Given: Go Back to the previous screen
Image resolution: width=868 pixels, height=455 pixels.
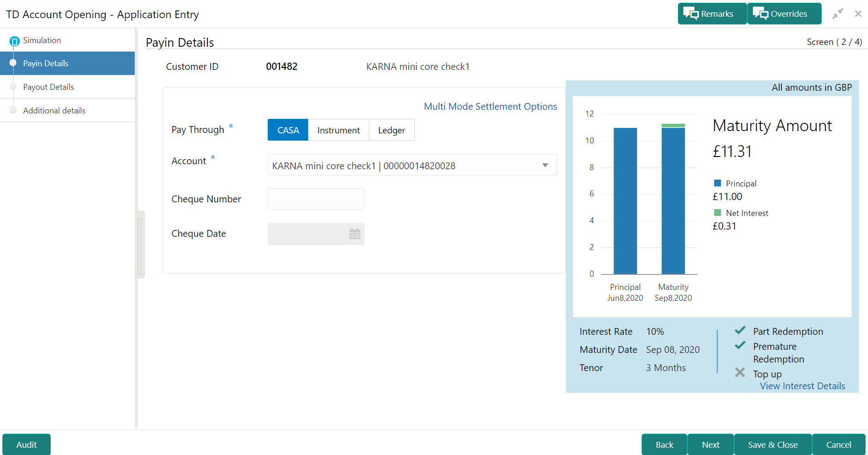Looking at the screenshot, I should click(664, 445).
